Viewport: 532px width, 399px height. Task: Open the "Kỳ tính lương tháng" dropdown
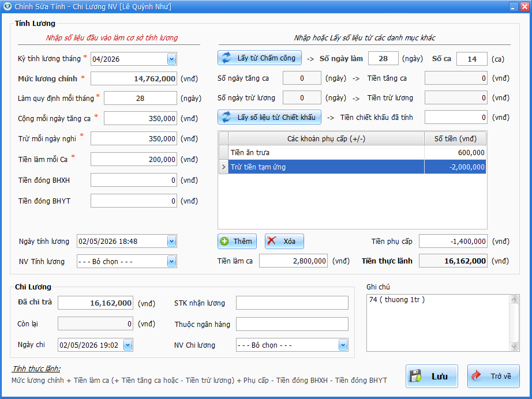click(172, 59)
